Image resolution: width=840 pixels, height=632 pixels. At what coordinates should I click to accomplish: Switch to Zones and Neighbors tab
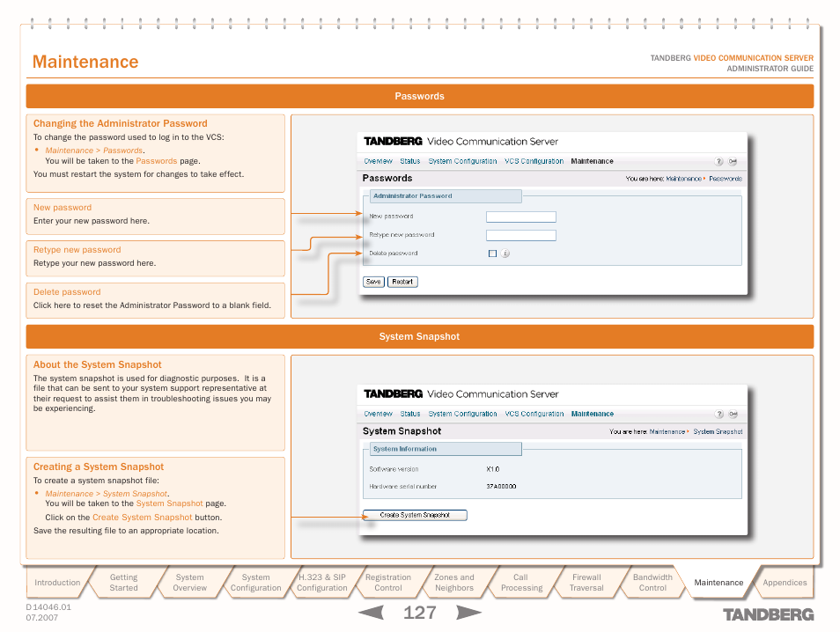454,583
